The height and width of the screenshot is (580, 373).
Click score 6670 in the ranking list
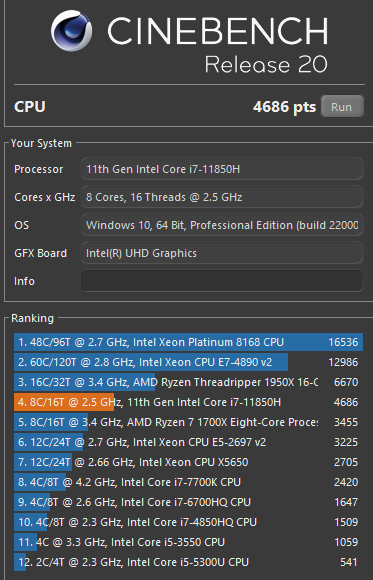coord(346,382)
